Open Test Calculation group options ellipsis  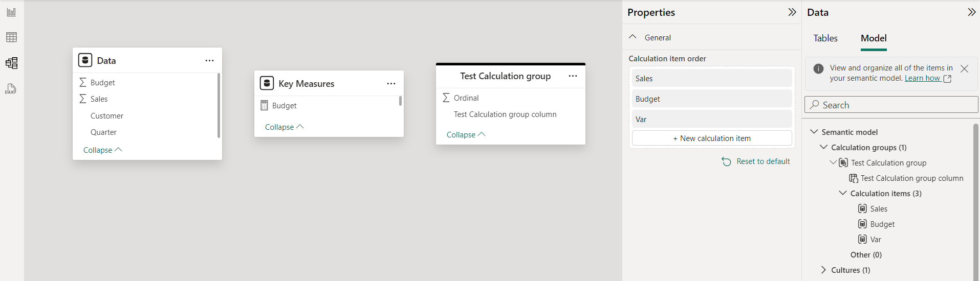[573, 76]
